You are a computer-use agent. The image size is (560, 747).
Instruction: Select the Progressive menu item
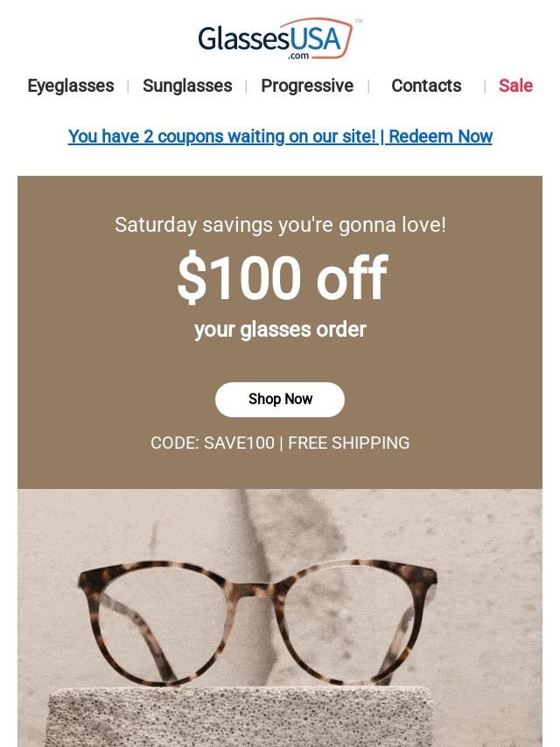[x=307, y=86]
